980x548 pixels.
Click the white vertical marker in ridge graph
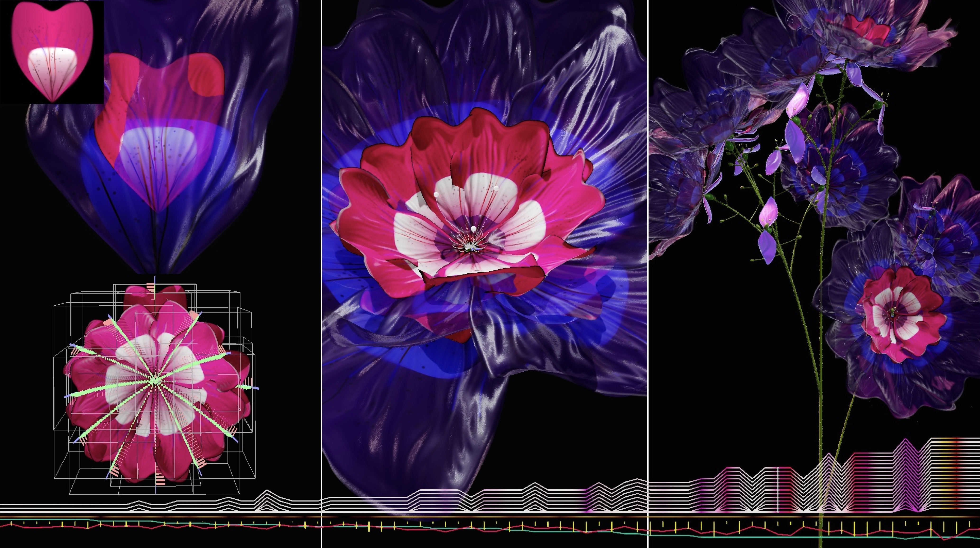coord(778,490)
